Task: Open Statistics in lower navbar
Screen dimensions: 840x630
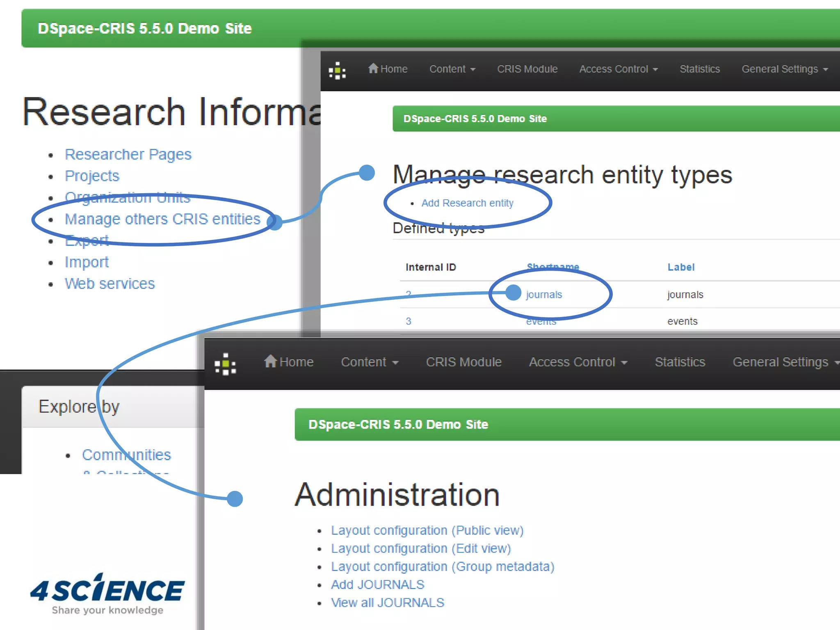Action: pyautogui.click(x=680, y=362)
